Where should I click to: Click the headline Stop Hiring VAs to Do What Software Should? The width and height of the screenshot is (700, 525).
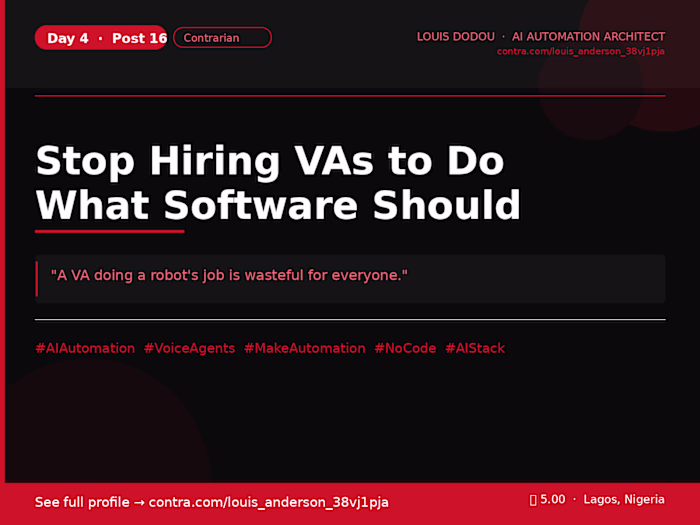point(278,182)
